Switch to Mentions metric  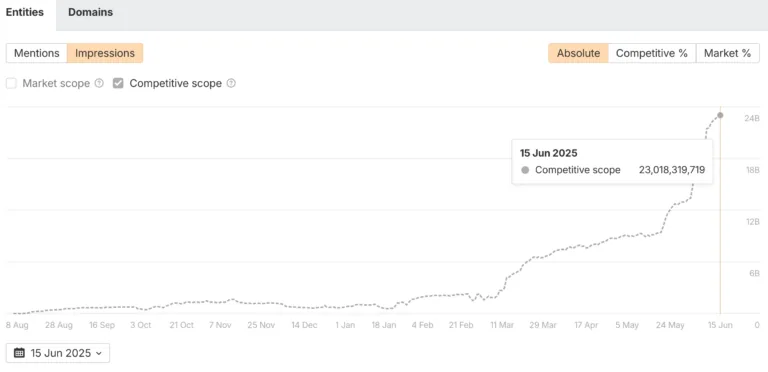(x=37, y=53)
